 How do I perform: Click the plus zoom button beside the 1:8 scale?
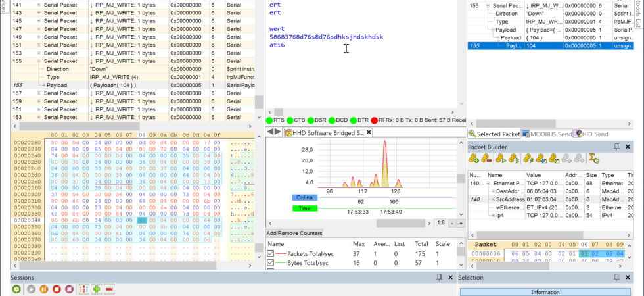(x=461, y=223)
